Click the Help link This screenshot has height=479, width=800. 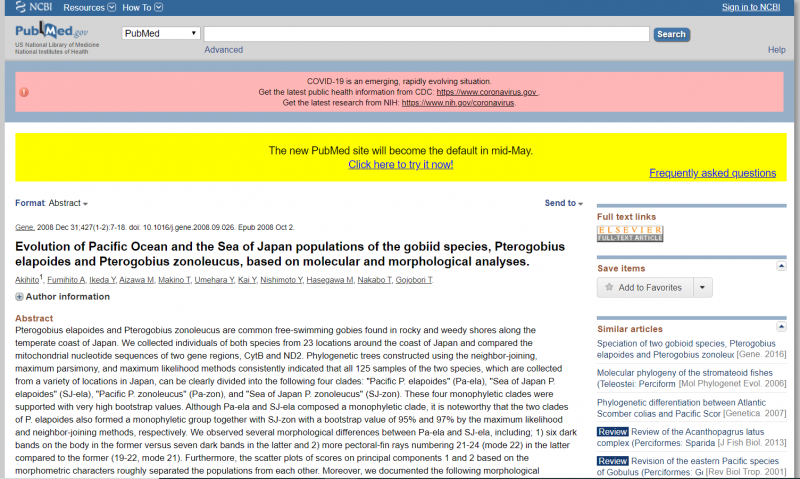[776, 50]
